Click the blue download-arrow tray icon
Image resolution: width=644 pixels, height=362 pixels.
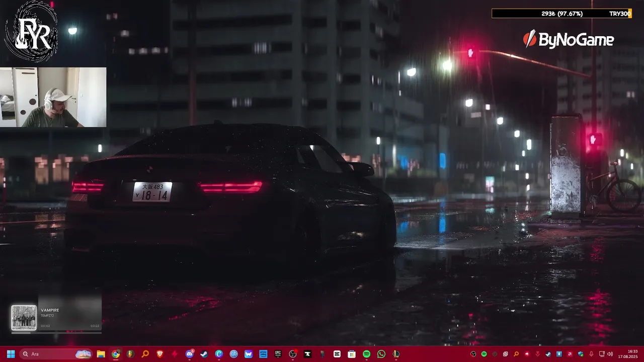coord(559,354)
